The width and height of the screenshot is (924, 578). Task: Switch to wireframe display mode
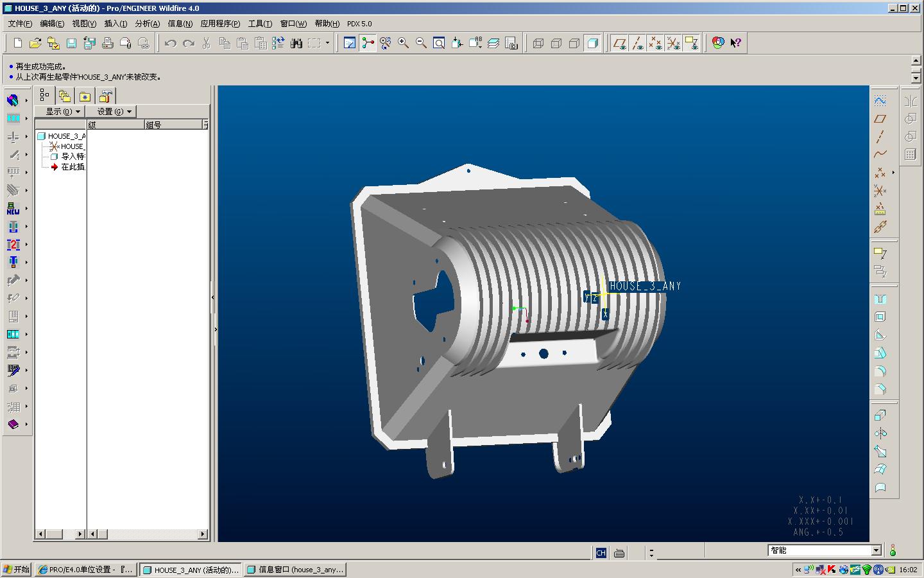[538, 43]
